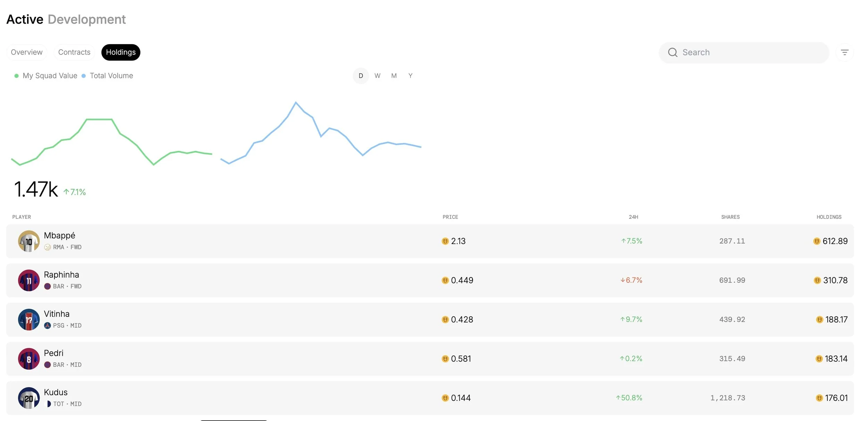Sort by the 24H column header
This screenshot has height=421, width=868.
tap(633, 217)
